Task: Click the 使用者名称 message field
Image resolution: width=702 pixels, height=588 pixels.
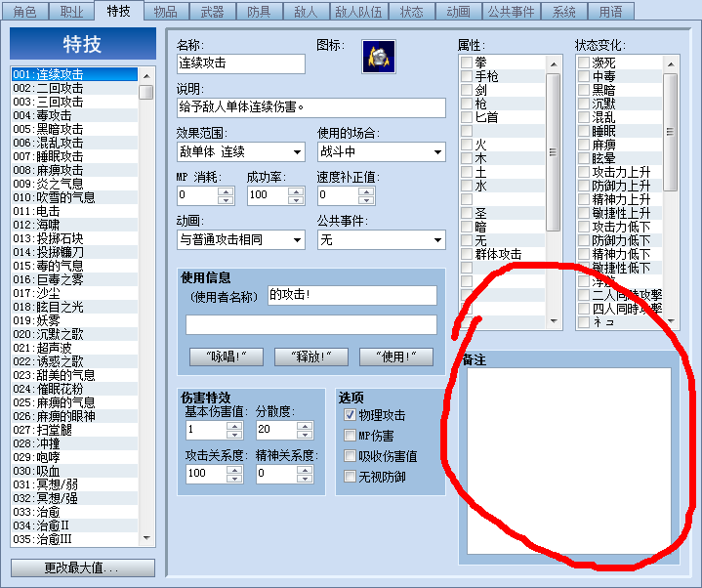Action: (352, 295)
